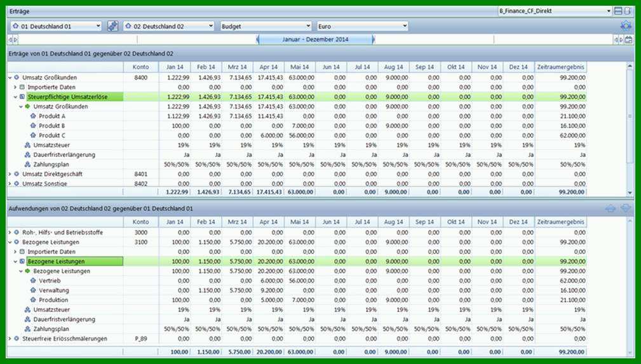The width and height of the screenshot is (641, 364).
Task: Click the Produktion item icon
Action: 33,300
